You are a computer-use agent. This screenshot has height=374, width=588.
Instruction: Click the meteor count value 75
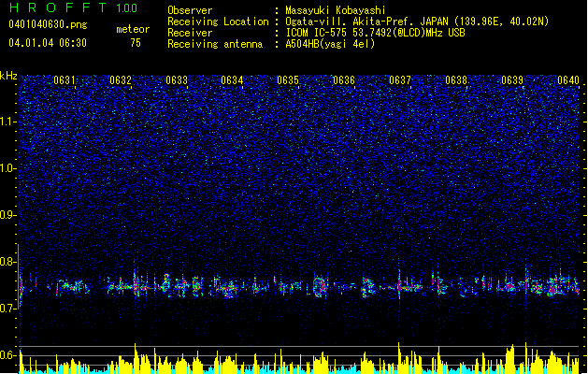pos(136,43)
